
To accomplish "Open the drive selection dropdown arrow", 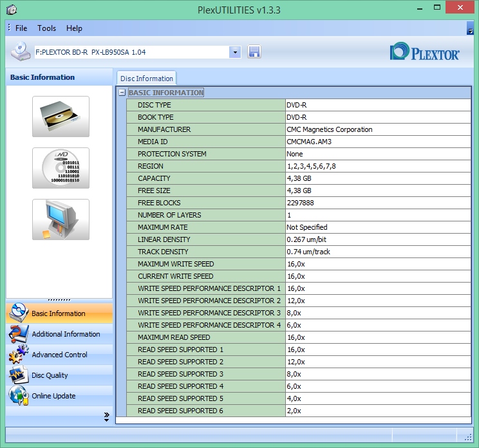I will (x=235, y=52).
